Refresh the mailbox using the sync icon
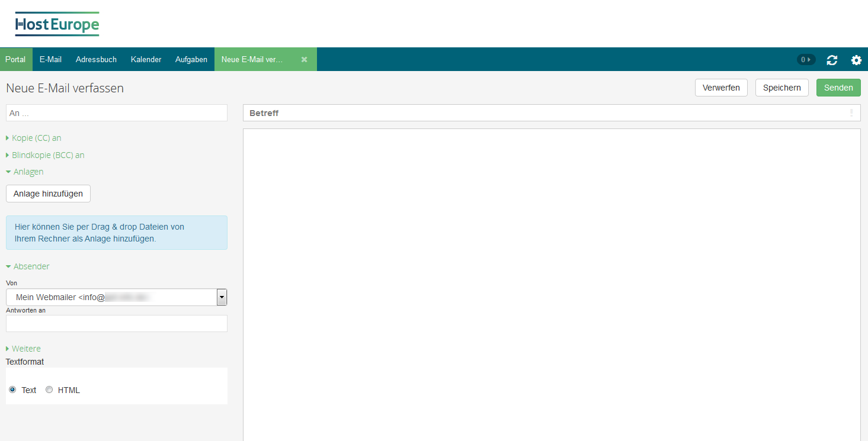The height and width of the screenshot is (441, 868). (x=832, y=60)
